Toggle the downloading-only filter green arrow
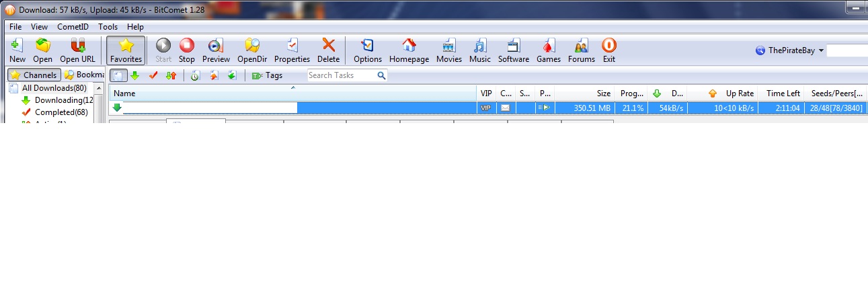The width and height of the screenshot is (868, 302). pyautogui.click(x=134, y=75)
